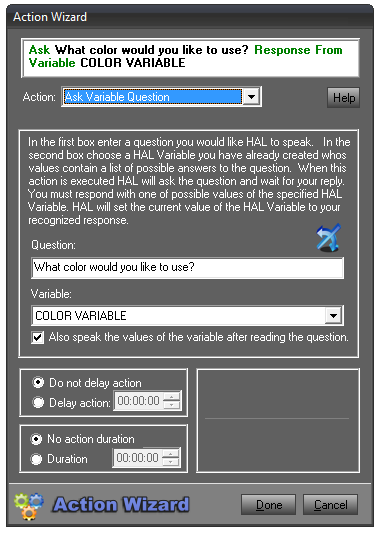
Task: Click the 'Ask Variable Question' combo box
Action: [162, 97]
